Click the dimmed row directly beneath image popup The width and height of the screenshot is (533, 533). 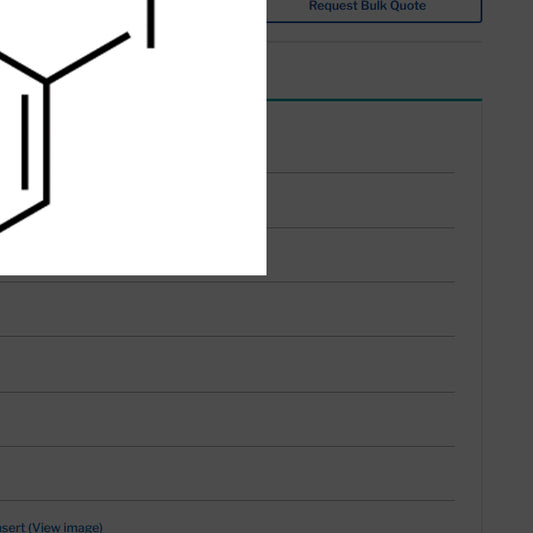pos(227,309)
